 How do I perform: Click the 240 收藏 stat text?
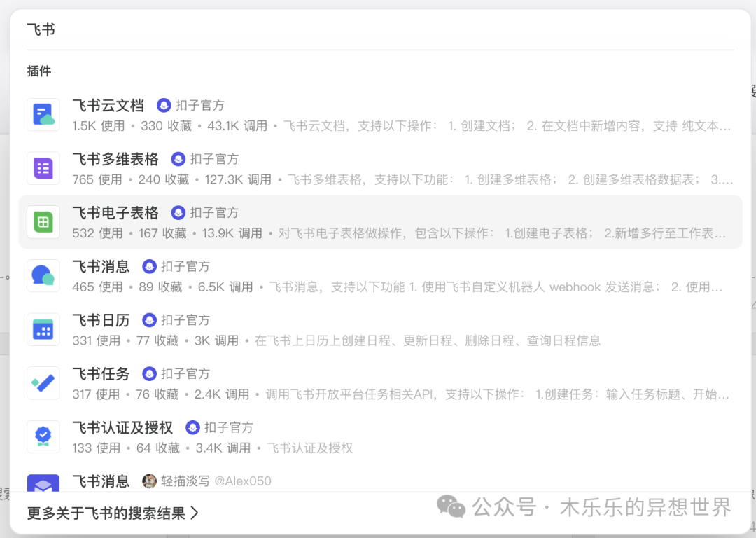tap(164, 179)
